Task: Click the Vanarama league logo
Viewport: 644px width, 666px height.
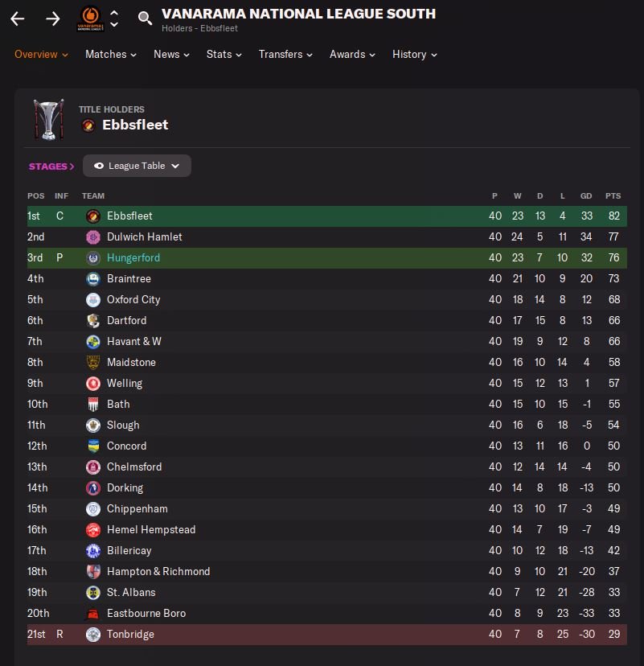Action: point(89,18)
